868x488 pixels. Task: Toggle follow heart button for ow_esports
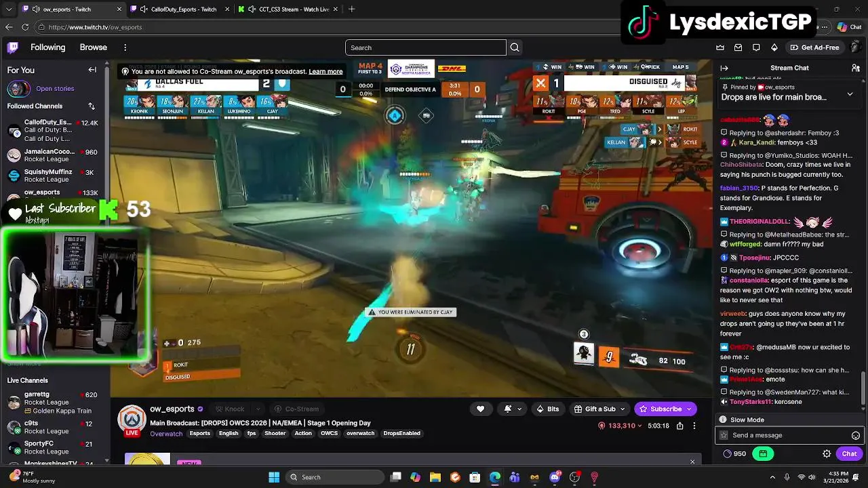pos(481,409)
